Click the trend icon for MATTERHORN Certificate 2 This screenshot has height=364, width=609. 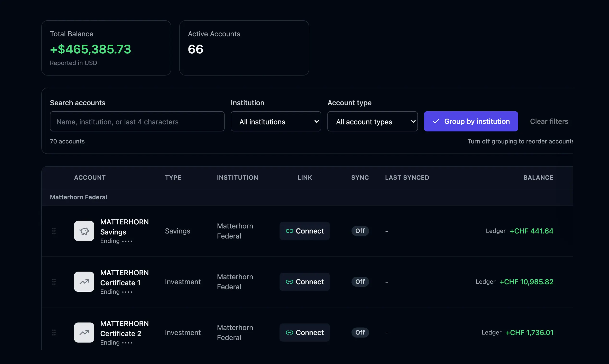point(84,332)
